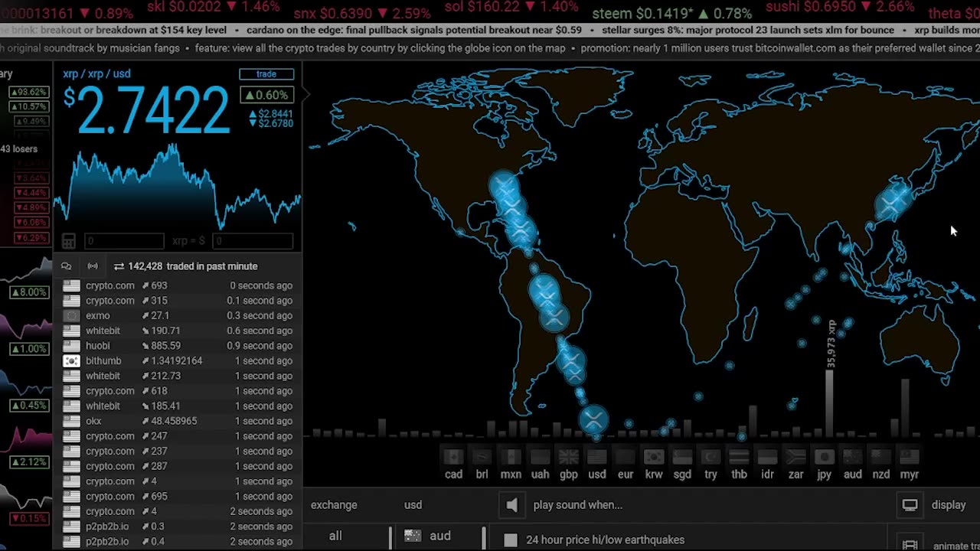Screen dimensions: 980x551
Task: Choose the all exchange option
Action: 335,536
